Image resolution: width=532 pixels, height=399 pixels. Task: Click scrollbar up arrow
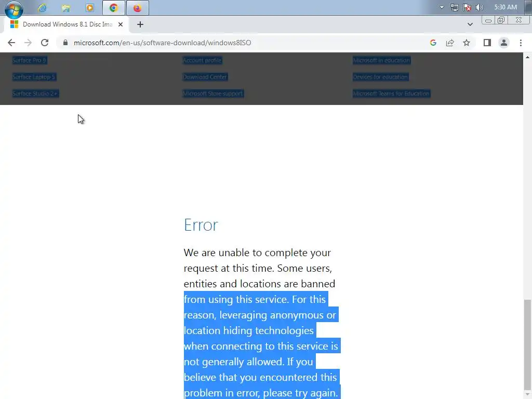tap(527, 57)
